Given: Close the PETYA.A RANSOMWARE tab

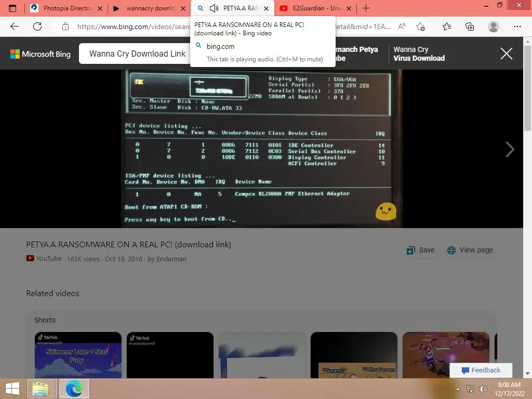Looking at the screenshot, I should tap(267, 8).
